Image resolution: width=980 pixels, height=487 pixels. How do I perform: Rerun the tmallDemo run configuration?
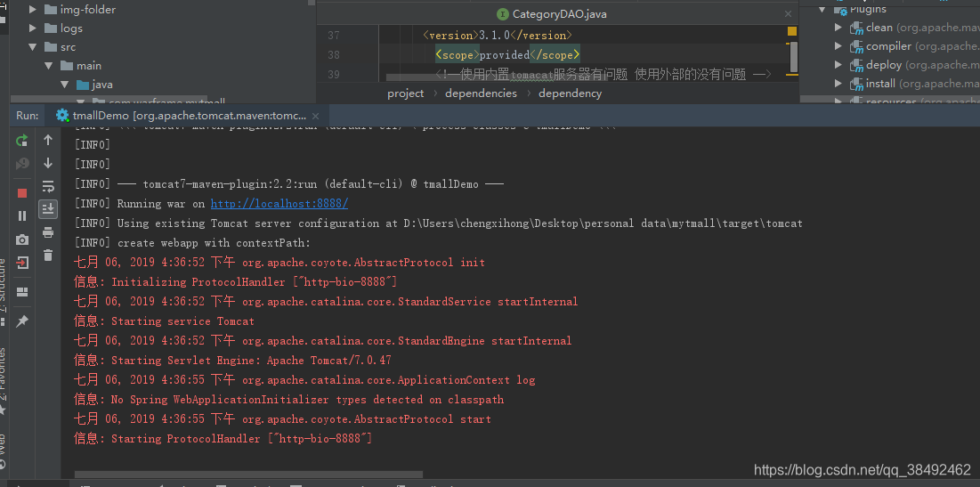(x=22, y=141)
